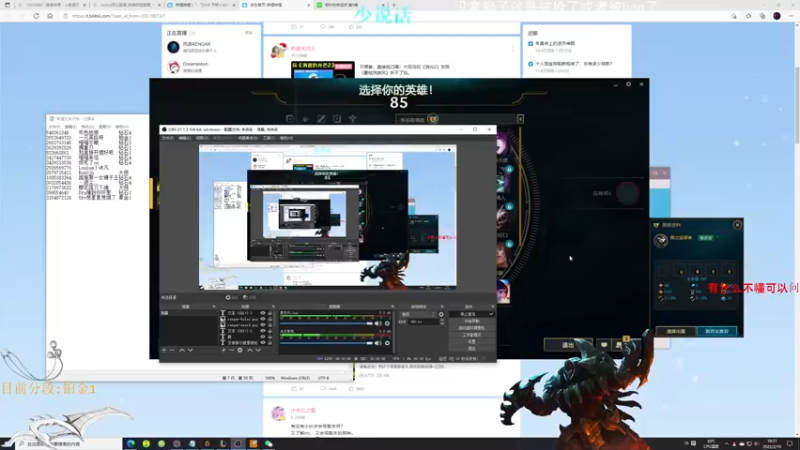Open WeChat from the taskbar

pyautogui.click(x=268, y=444)
